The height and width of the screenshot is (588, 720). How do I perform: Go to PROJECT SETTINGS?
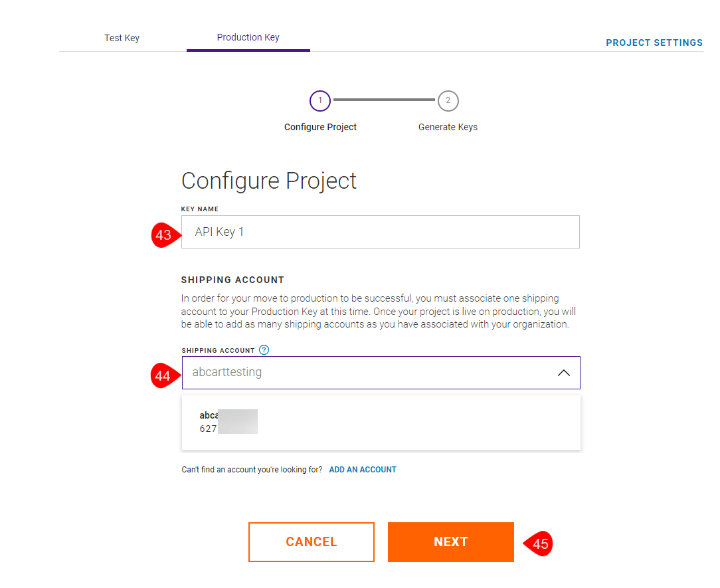tap(654, 43)
